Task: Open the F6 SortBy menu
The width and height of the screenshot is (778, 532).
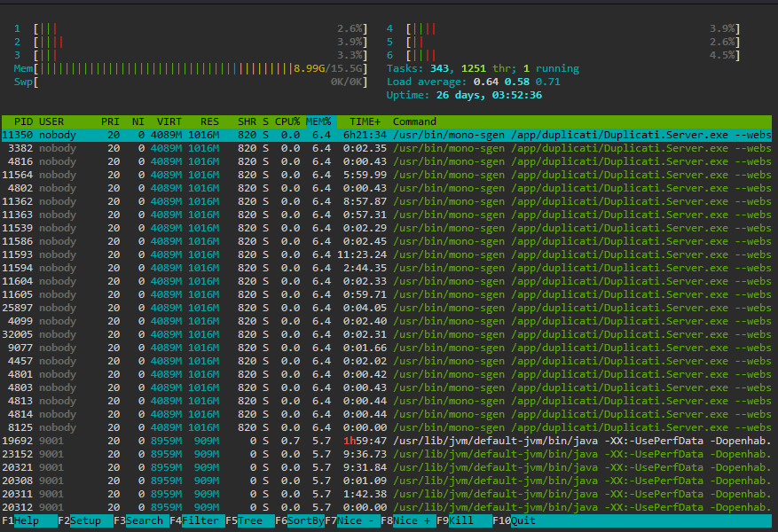Action: pos(300,520)
